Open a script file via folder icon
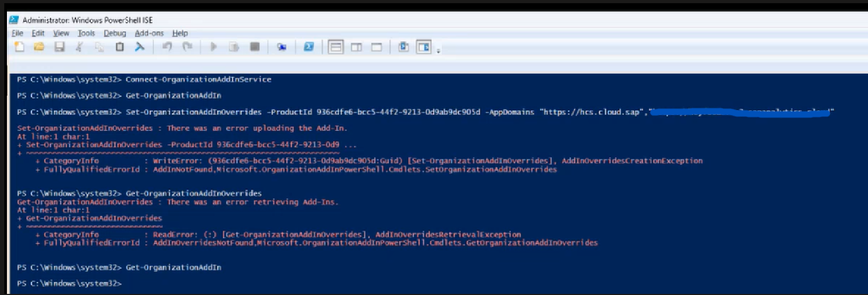The width and height of the screenshot is (868, 295). [39, 47]
